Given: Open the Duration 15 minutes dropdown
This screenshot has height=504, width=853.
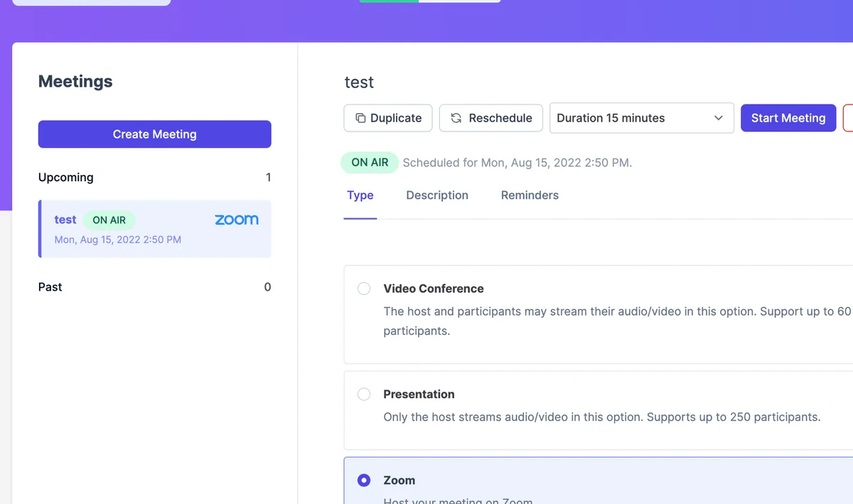Looking at the screenshot, I should [641, 118].
